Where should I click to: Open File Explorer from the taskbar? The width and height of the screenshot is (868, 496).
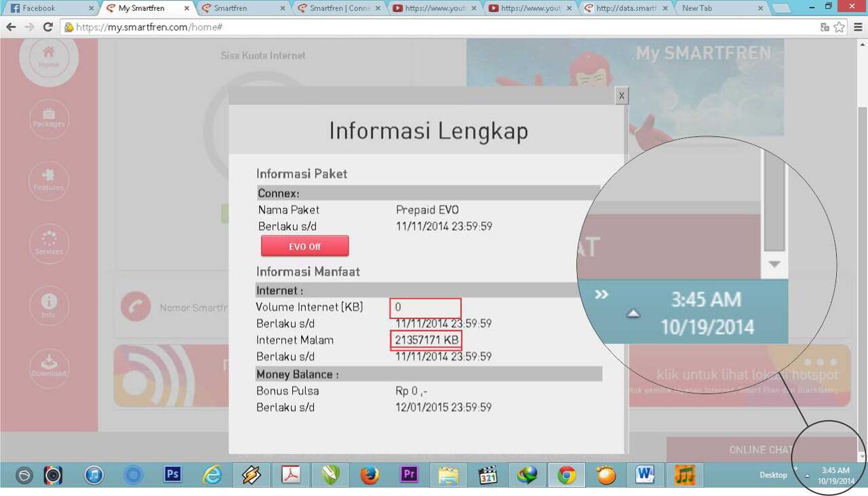tap(448, 475)
